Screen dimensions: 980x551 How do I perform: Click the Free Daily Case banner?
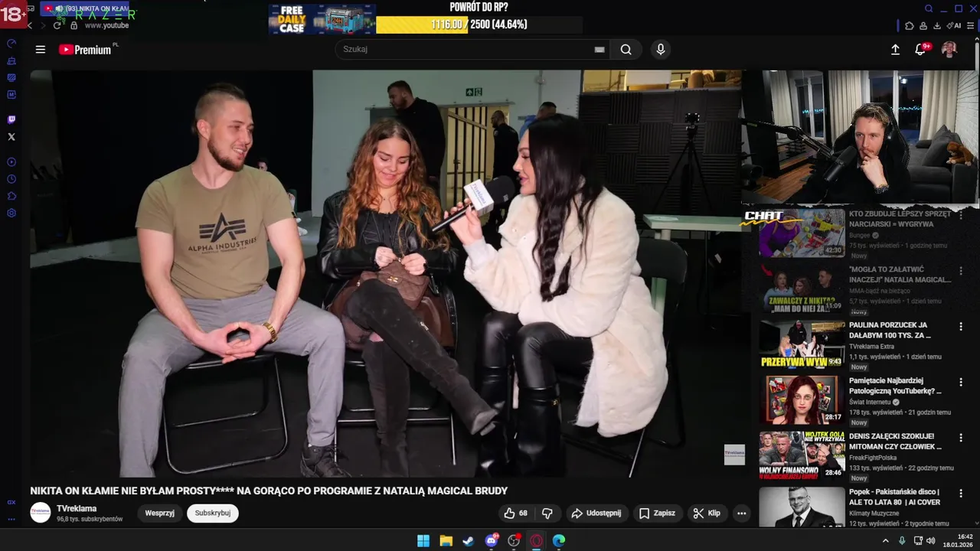(322, 19)
